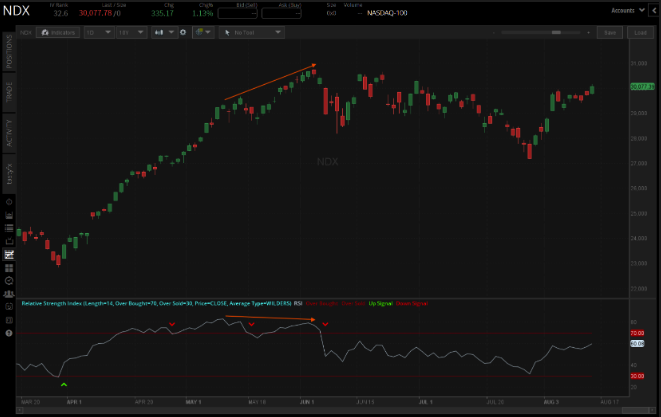Click the zoom slider handle
The height and width of the screenshot is (417, 661).
(x=556, y=32)
